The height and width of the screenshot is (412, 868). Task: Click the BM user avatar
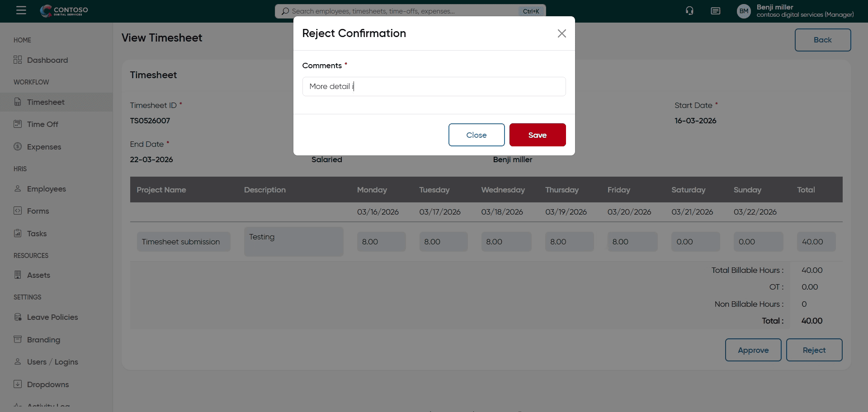coord(744,11)
